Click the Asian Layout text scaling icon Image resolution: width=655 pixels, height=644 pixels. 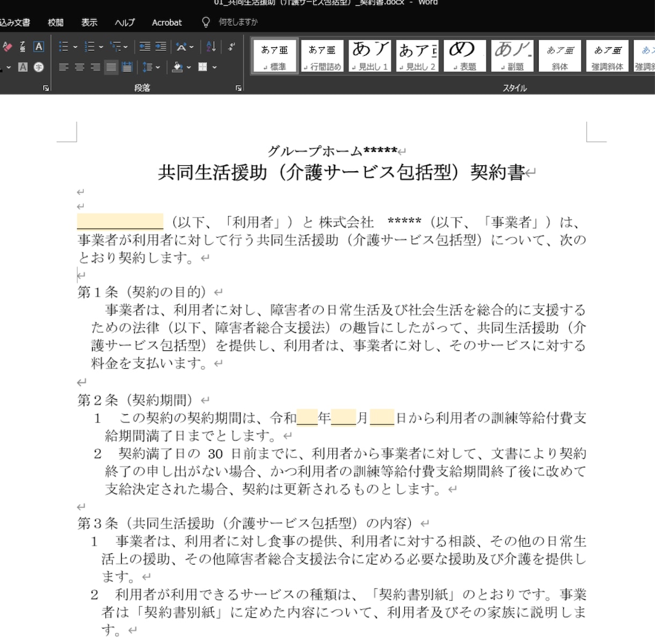point(181,47)
